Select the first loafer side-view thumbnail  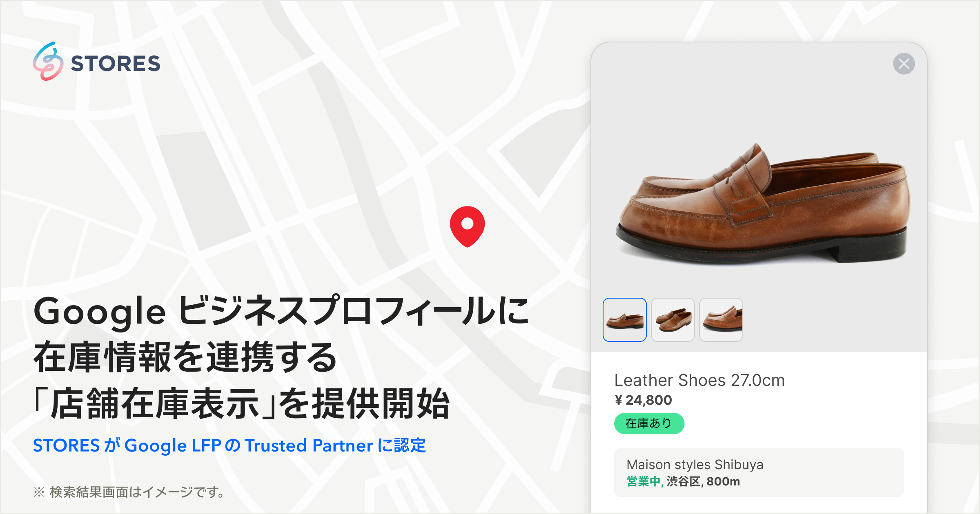pos(625,320)
